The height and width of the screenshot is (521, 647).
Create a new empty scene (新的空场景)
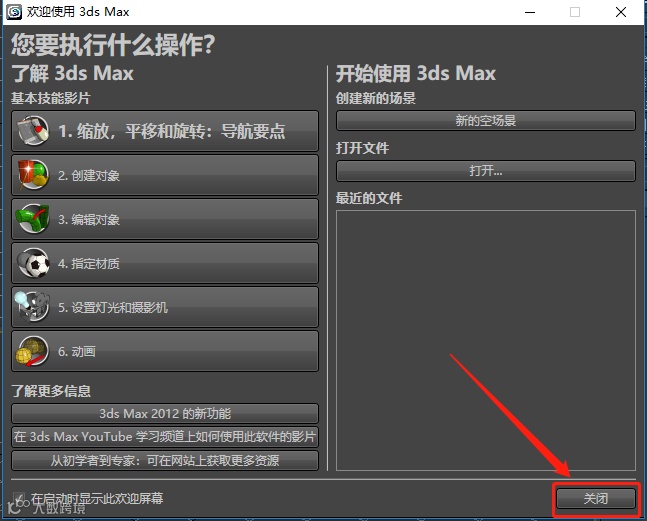pos(486,120)
